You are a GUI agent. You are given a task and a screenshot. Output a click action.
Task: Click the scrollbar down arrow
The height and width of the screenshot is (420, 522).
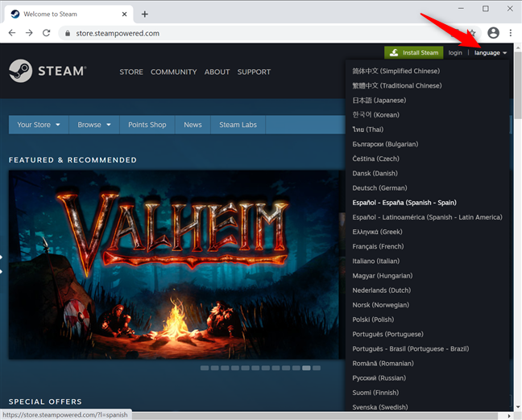point(518,406)
